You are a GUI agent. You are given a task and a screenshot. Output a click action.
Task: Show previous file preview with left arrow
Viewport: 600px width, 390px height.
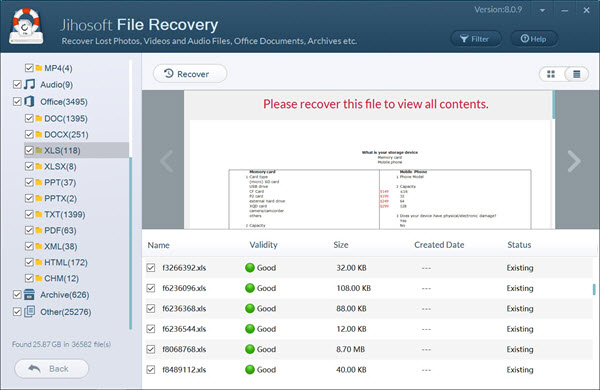pos(167,161)
